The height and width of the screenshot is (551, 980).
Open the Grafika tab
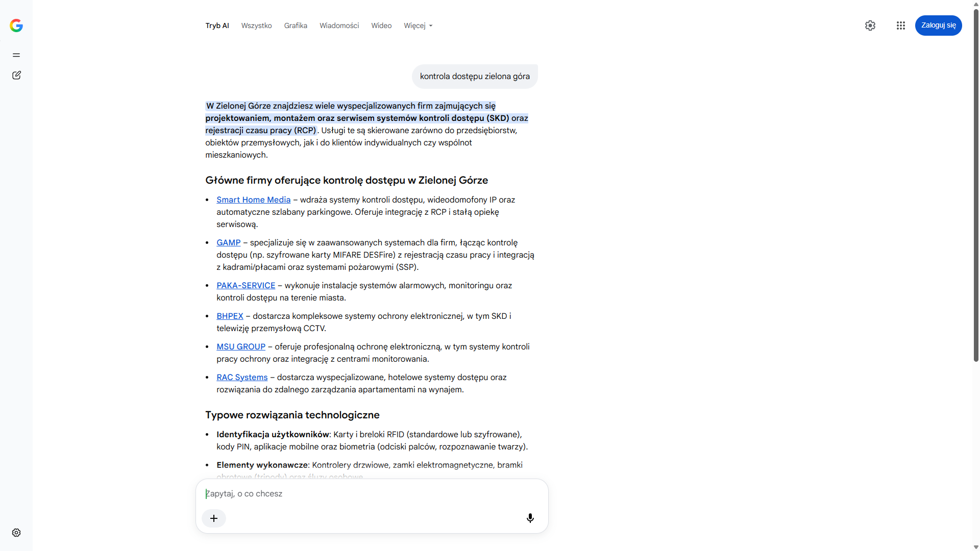pos(296,26)
